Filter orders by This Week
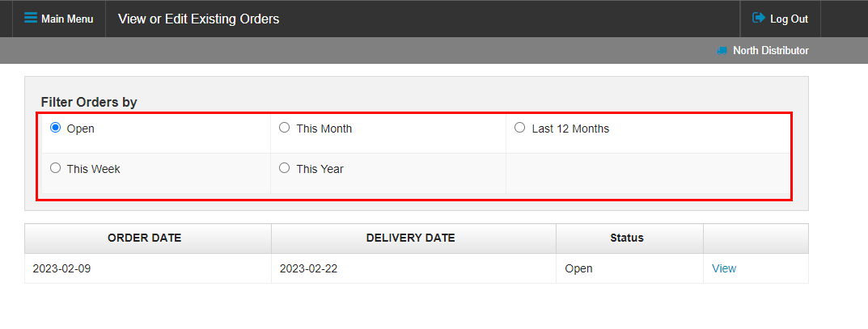868x329 pixels. tap(55, 168)
